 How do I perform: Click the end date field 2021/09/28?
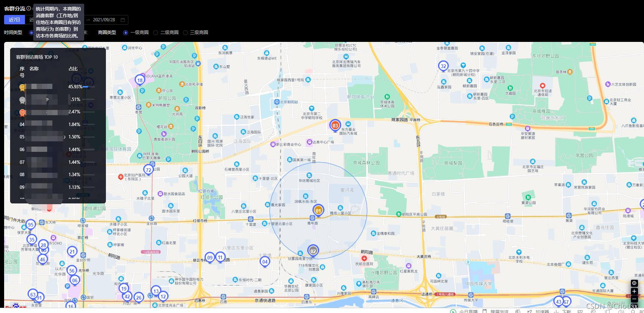104,20
